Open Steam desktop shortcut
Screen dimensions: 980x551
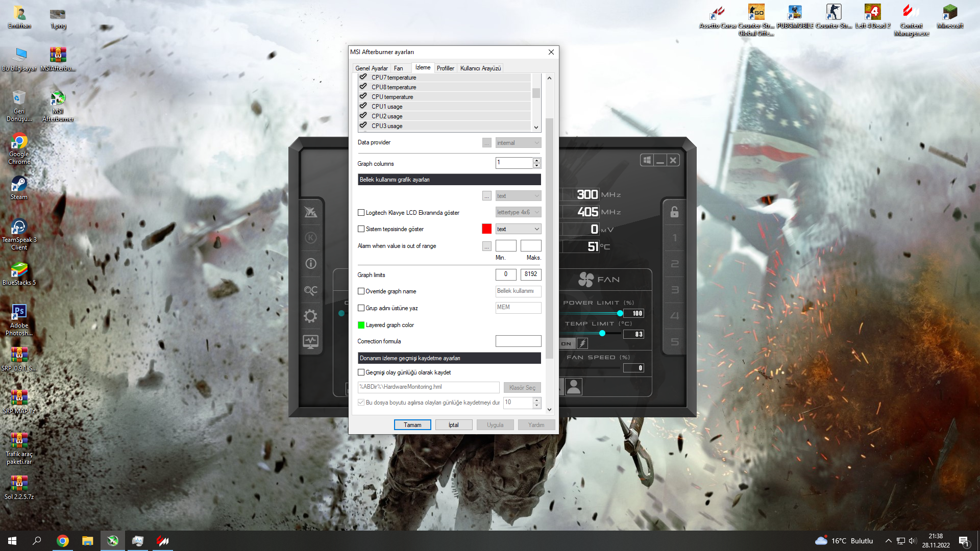(x=19, y=188)
